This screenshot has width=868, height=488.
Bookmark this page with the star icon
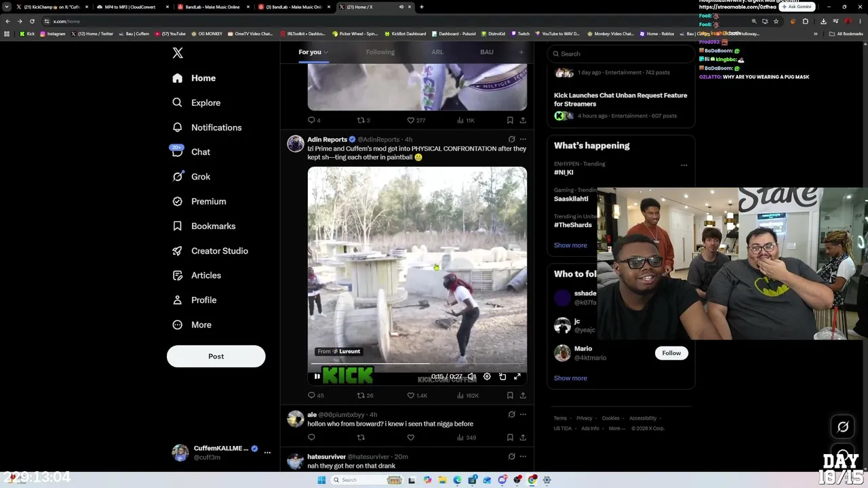pos(776,21)
